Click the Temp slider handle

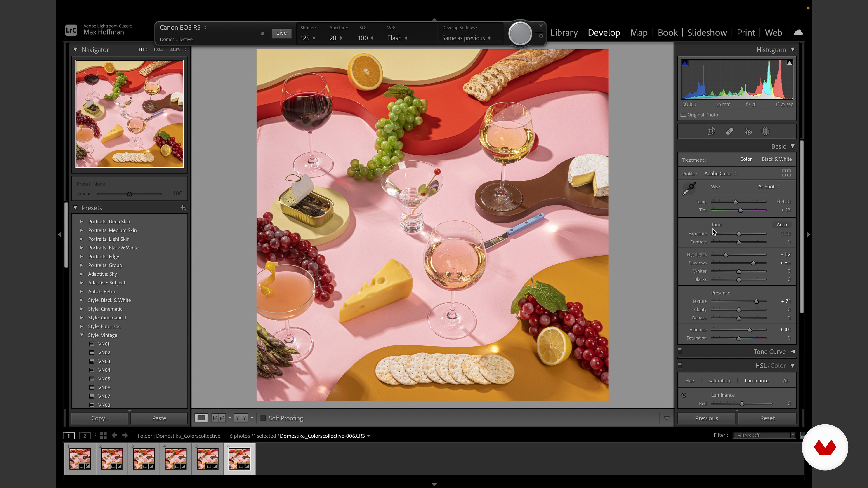click(736, 202)
